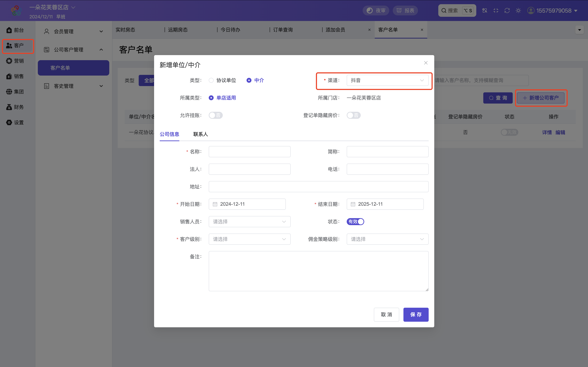This screenshot has height=367, width=588.
Task: Click the calendar icon in 结束日期
Action: point(353,204)
